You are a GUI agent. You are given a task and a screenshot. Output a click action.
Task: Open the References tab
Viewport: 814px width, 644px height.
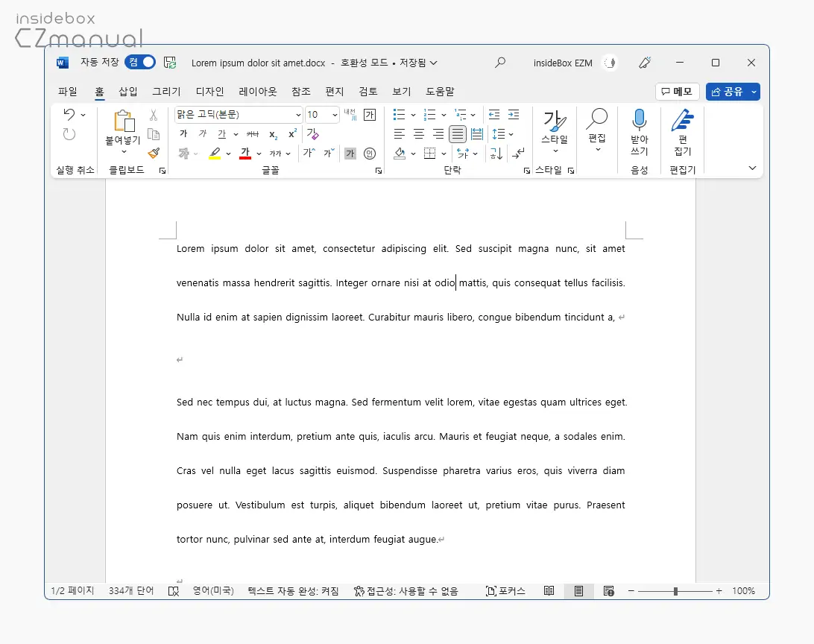click(x=300, y=92)
